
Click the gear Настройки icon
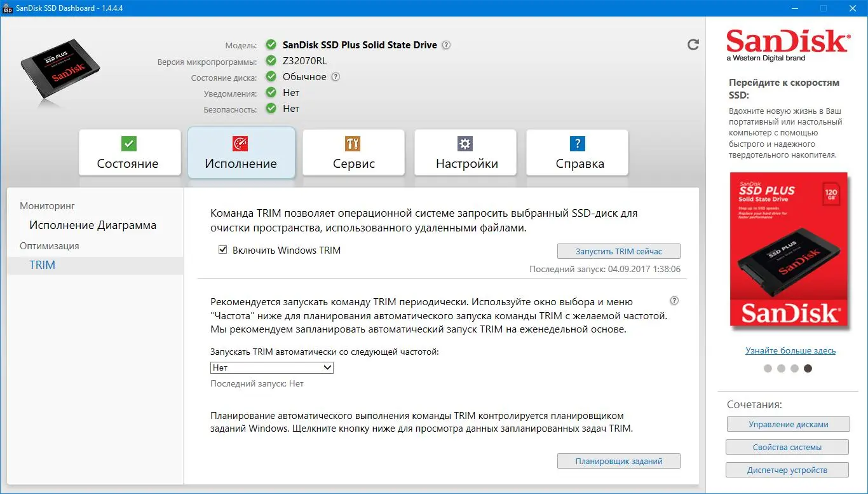pyautogui.click(x=465, y=143)
